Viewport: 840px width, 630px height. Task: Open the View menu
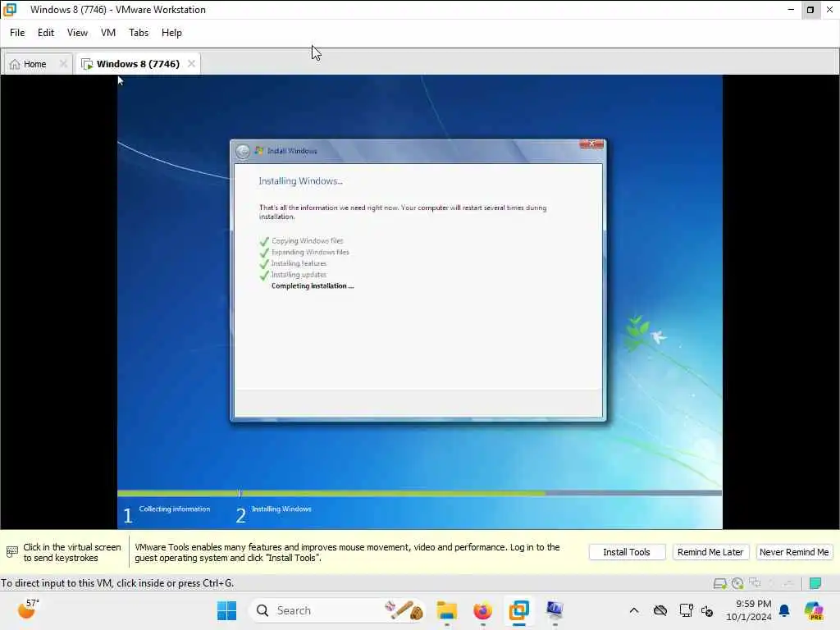[x=77, y=33]
